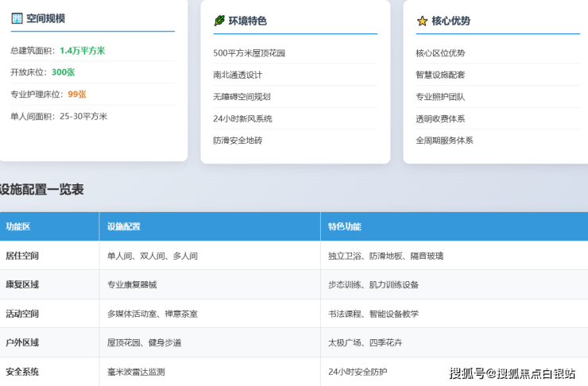Click the building icon beside 空间规模

click(x=17, y=17)
